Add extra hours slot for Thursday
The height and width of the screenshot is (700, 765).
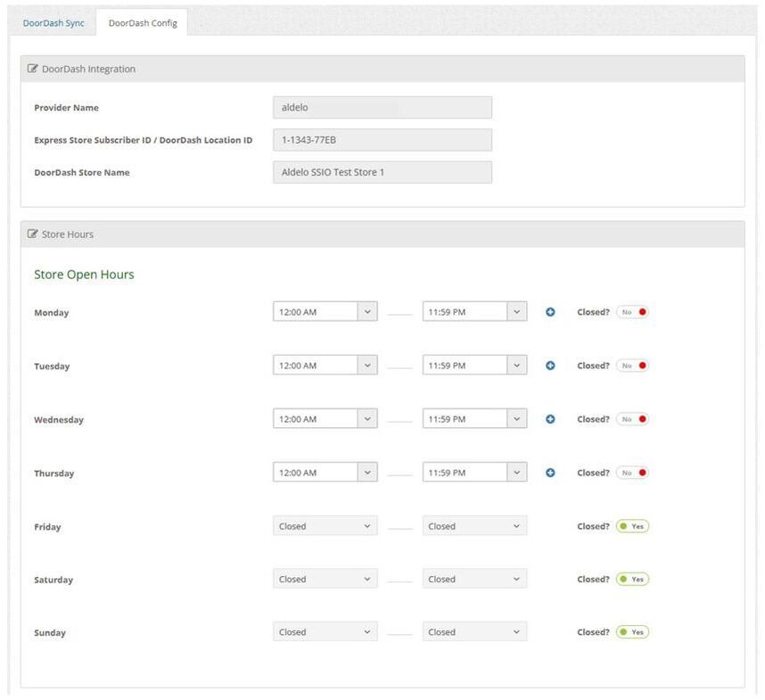[550, 473]
